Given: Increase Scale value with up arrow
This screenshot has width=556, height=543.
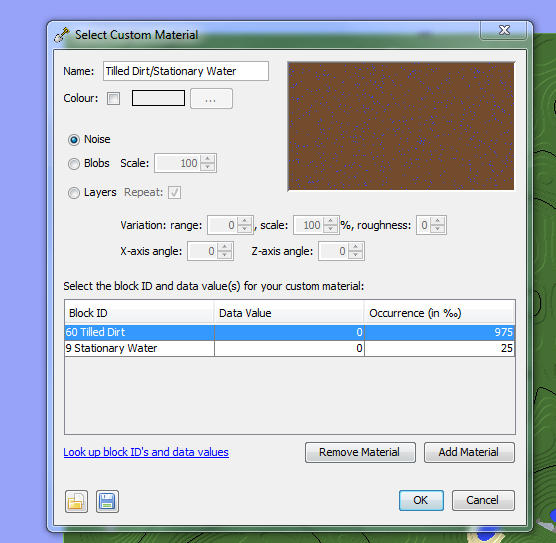Looking at the screenshot, I should pyautogui.click(x=208, y=159).
